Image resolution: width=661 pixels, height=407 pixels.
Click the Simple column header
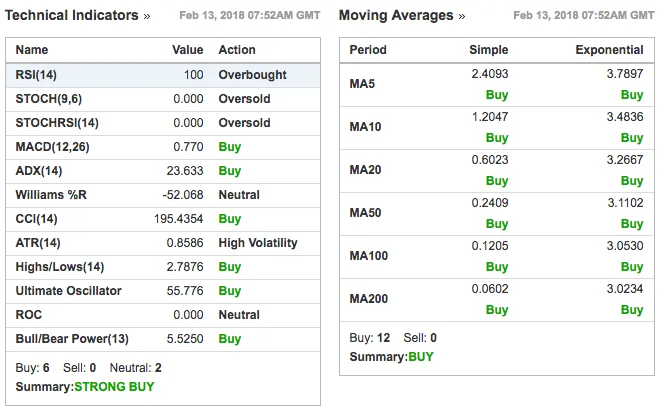[x=489, y=50]
